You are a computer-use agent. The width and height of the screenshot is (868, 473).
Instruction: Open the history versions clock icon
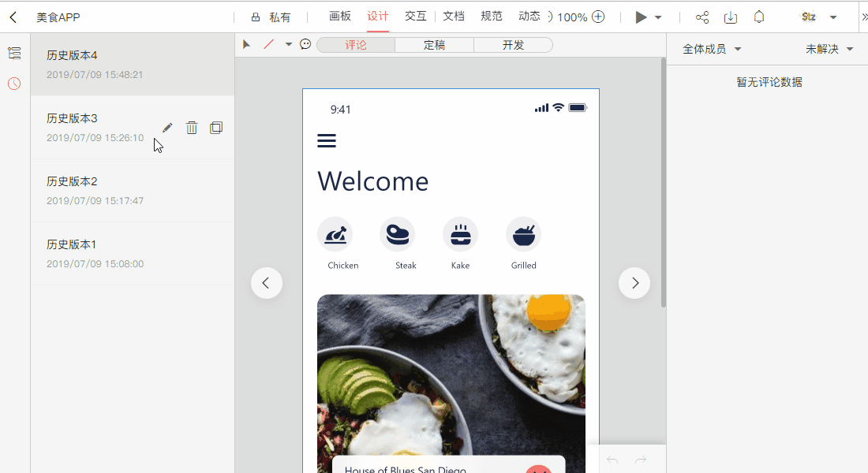click(x=14, y=84)
